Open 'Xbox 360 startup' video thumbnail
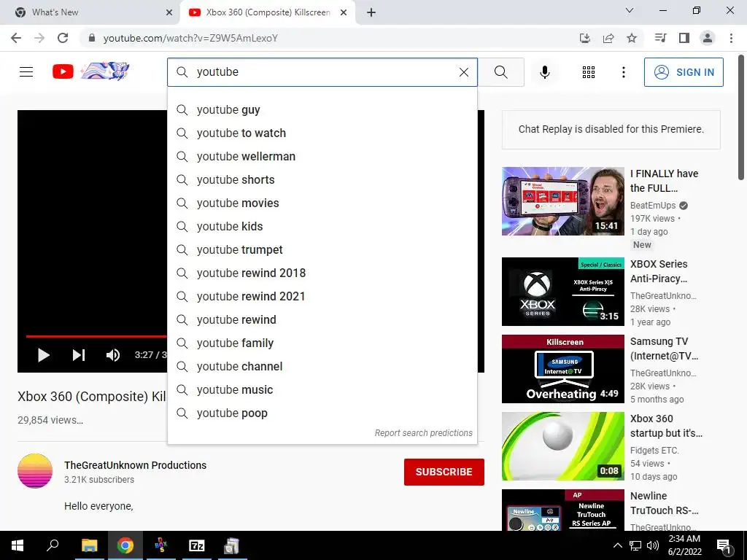The image size is (747, 560). (562, 446)
